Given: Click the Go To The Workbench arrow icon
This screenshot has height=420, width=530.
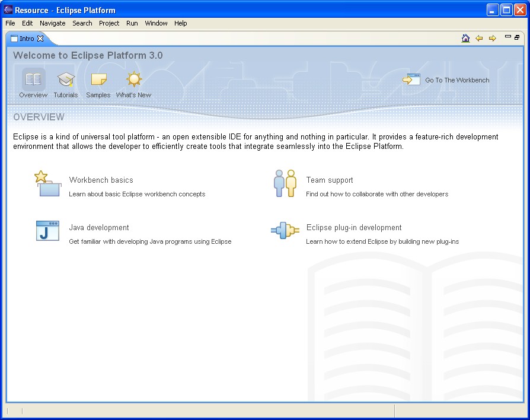Looking at the screenshot, I should [411, 80].
